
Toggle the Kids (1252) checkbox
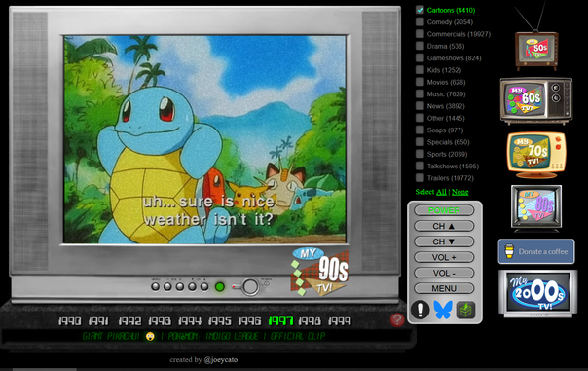tap(420, 70)
